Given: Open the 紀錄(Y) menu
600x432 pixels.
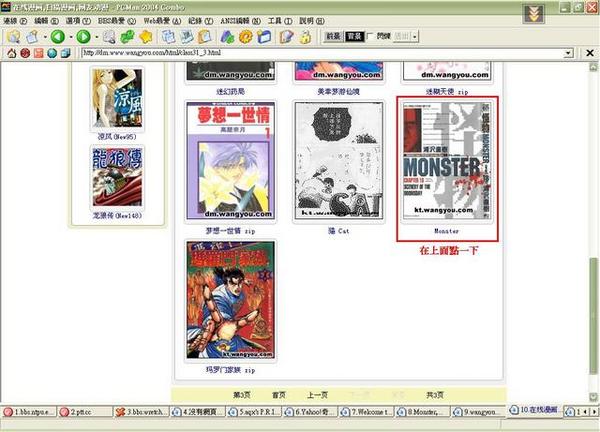Looking at the screenshot, I should tap(201, 21).
